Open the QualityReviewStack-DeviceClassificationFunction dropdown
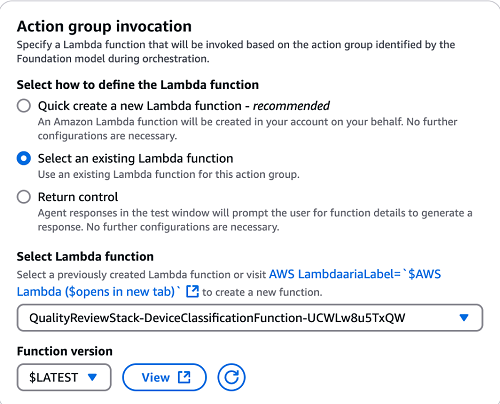The image size is (500, 404). 250,318
